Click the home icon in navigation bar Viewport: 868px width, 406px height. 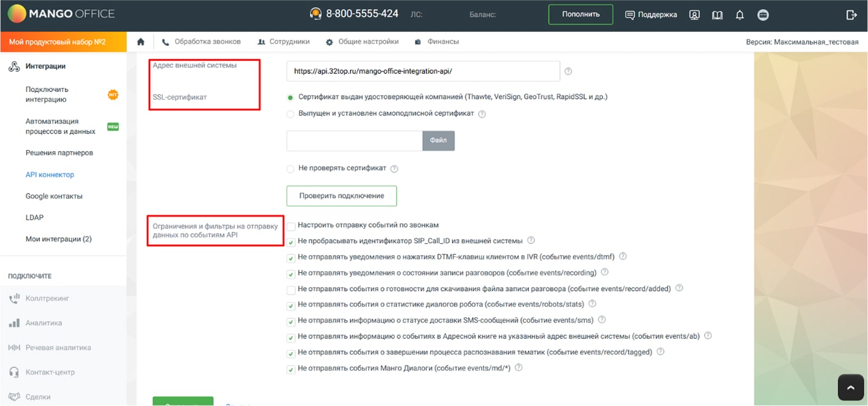pyautogui.click(x=141, y=42)
